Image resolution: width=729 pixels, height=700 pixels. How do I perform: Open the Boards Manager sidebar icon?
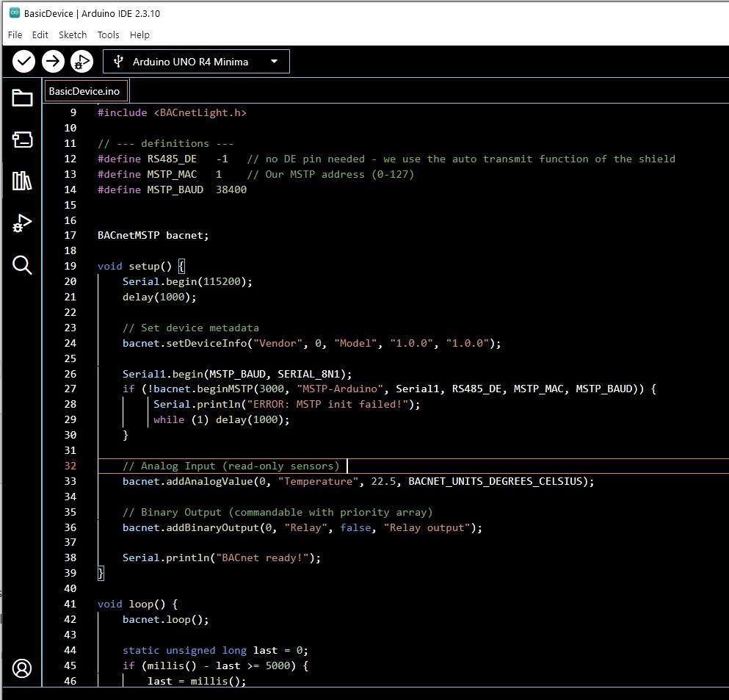22,139
